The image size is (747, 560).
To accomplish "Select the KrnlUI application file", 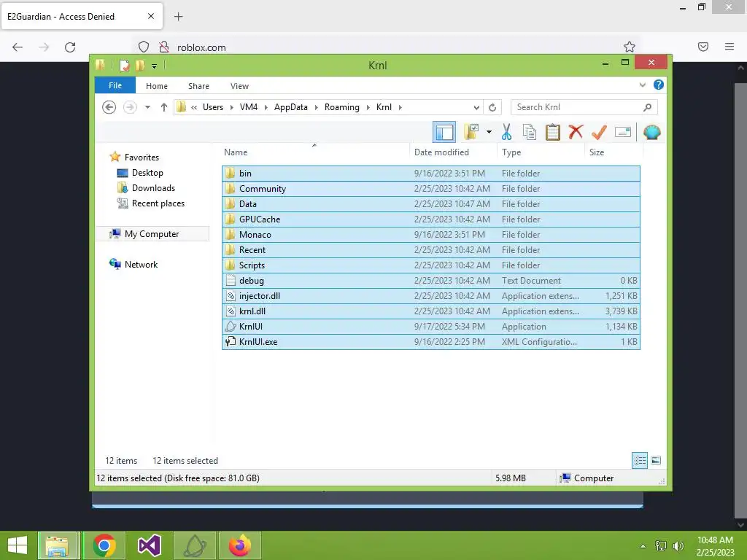I will (430, 326).
